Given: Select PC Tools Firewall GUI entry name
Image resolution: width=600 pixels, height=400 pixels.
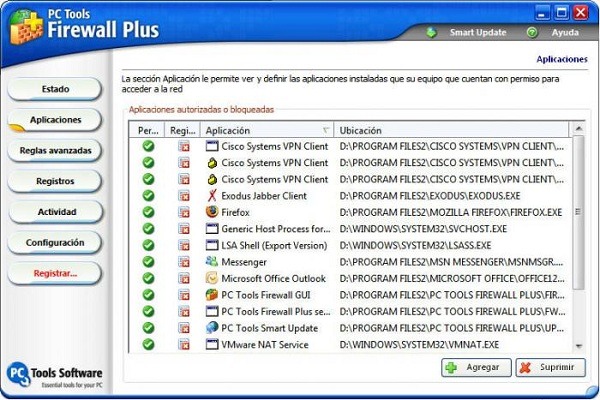Looking at the screenshot, I should click(266, 295).
